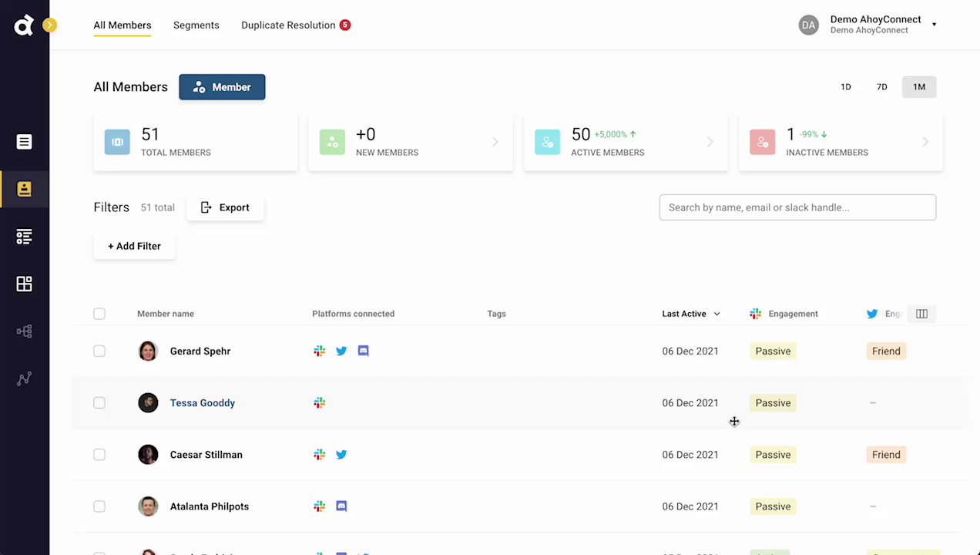Click Gerard Spehr's Passive engagement badge
The image size is (980, 555).
pyautogui.click(x=773, y=351)
